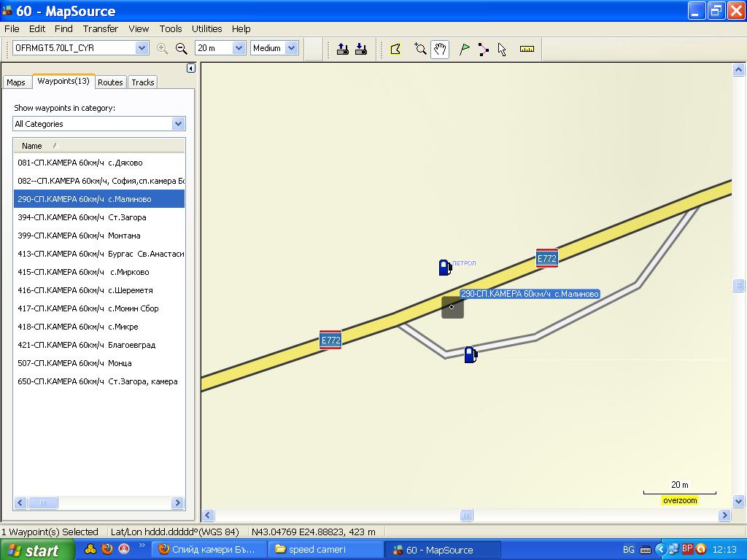
Task: Collapse the left panel with arrow button
Action: tap(191, 69)
